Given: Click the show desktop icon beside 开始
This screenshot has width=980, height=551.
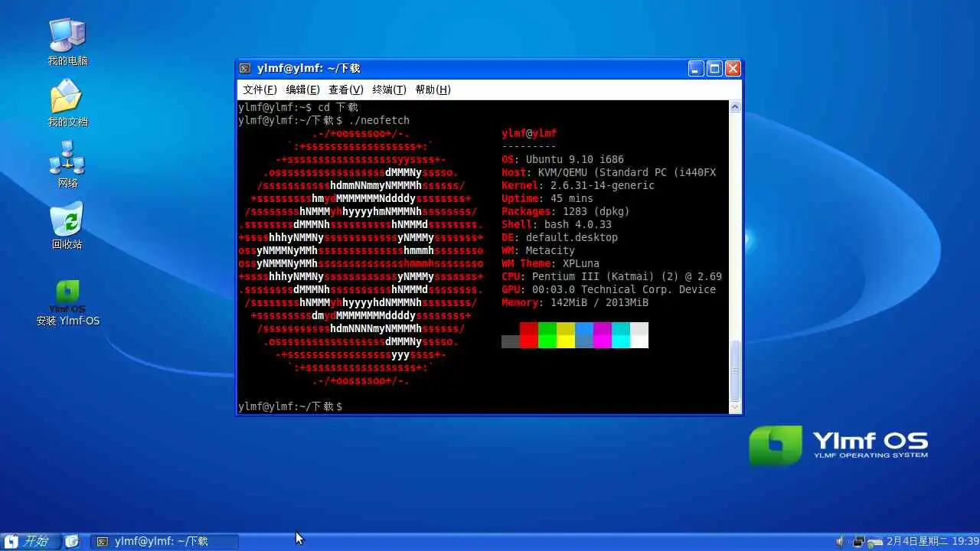Looking at the screenshot, I should (72, 541).
